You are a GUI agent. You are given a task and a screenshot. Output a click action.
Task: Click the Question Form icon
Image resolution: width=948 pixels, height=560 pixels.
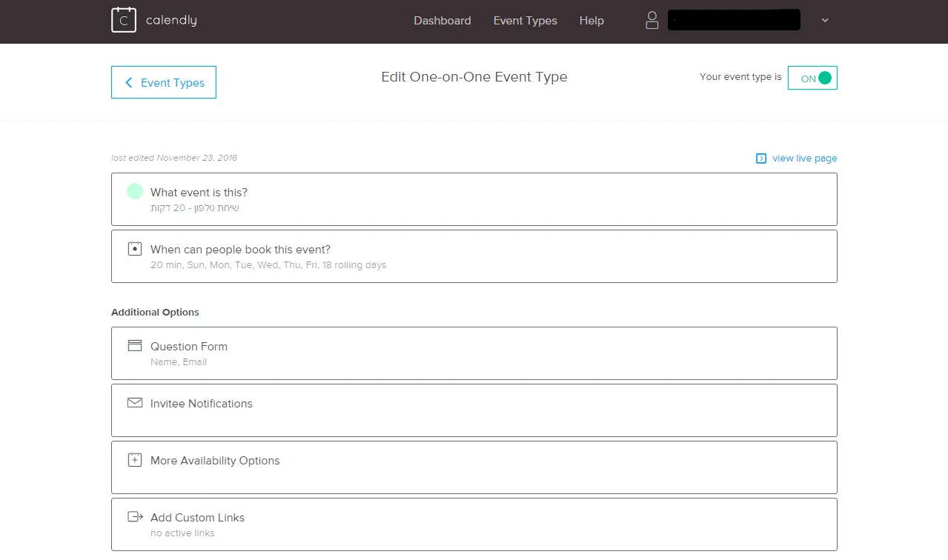click(134, 346)
